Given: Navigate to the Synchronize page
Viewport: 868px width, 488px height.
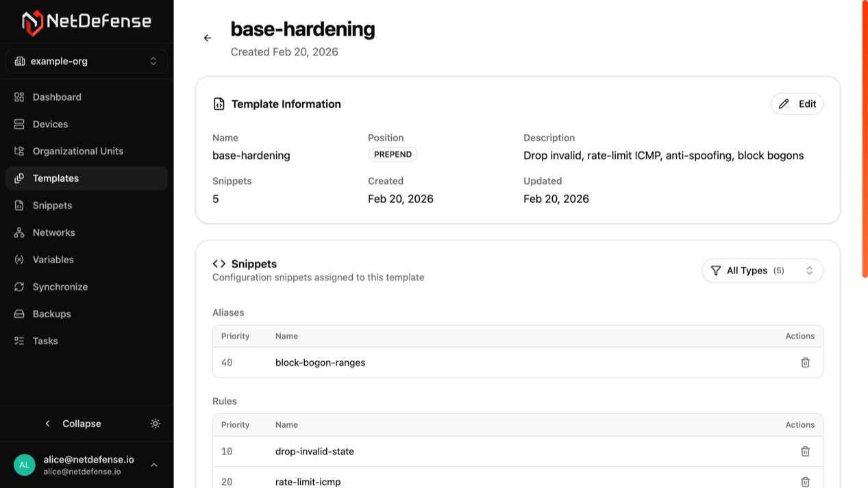Looking at the screenshot, I should (x=60, y=286).
